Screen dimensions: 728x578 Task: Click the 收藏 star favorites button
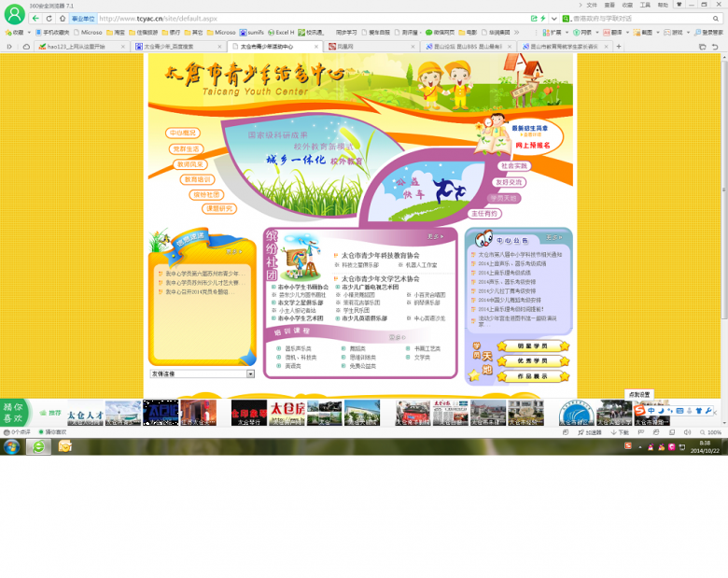[x=14, y=33]
